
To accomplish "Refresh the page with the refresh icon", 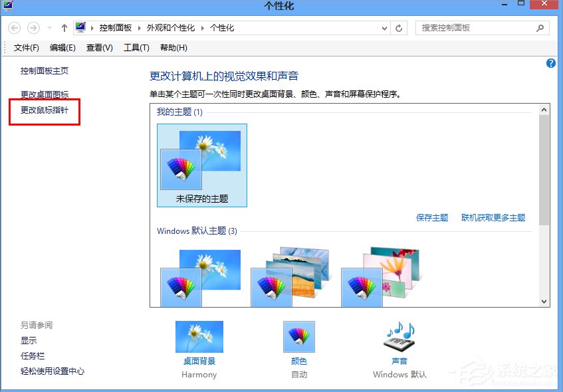I will [398, 28].
